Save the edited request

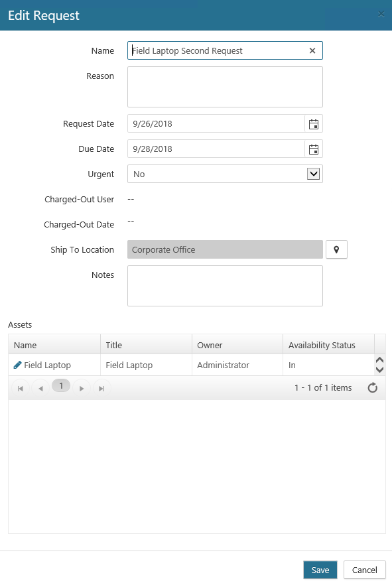click(x=320, y=570)
